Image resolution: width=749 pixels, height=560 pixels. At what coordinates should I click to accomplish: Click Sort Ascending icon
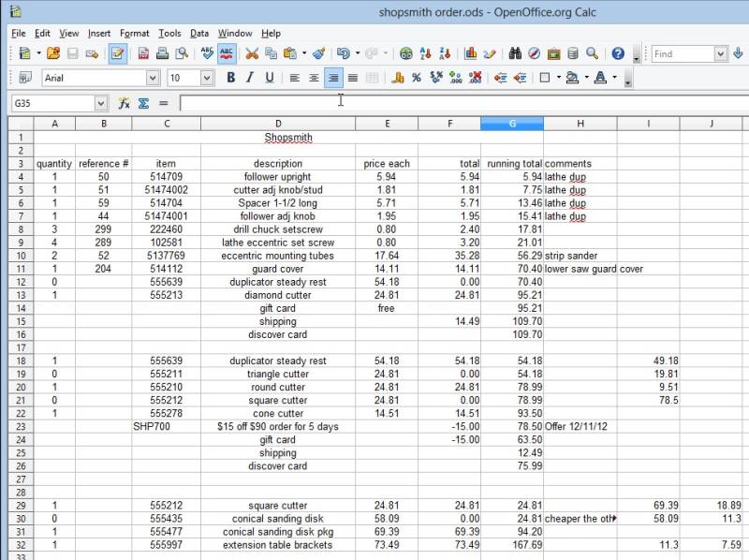click(425, 53)
